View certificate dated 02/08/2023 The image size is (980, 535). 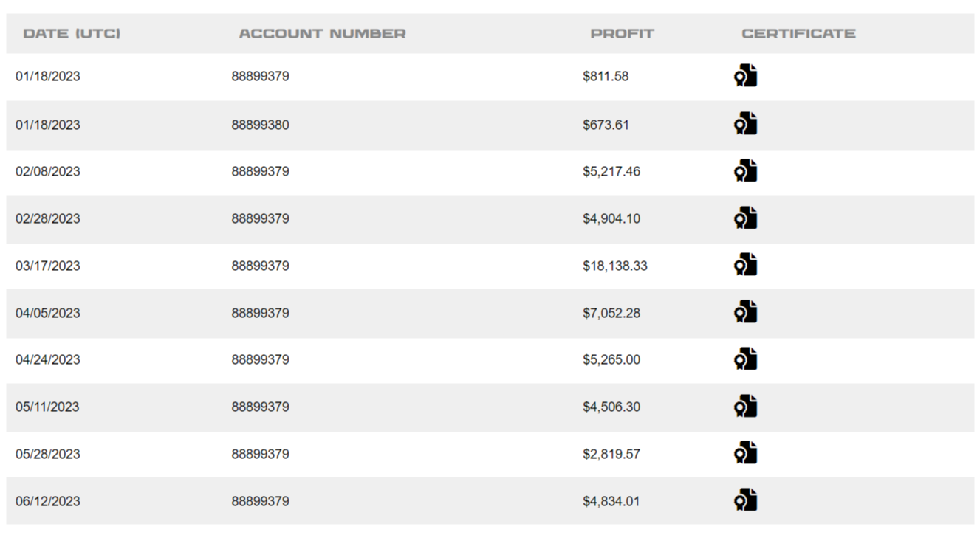point(746,171)
